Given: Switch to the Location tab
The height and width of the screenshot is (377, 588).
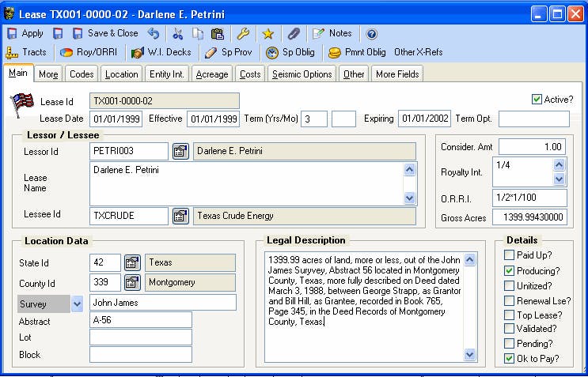Looking at the screenshot, I should click(x=122, y=74).
